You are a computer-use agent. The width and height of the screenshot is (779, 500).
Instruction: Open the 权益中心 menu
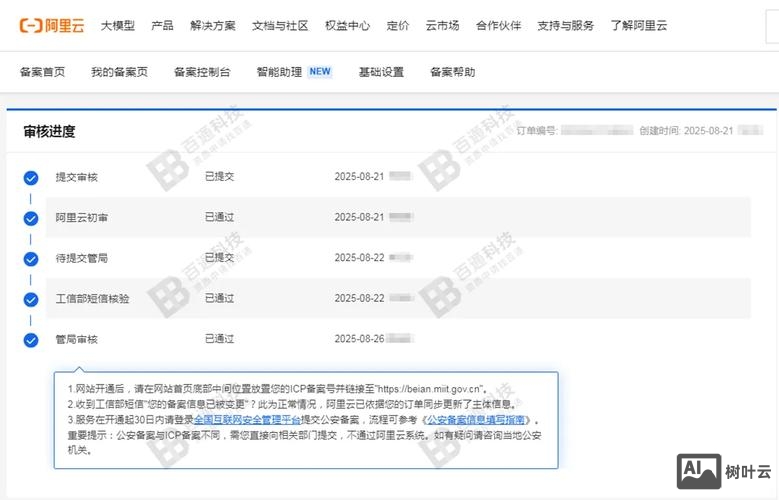[x=347, y=25]
